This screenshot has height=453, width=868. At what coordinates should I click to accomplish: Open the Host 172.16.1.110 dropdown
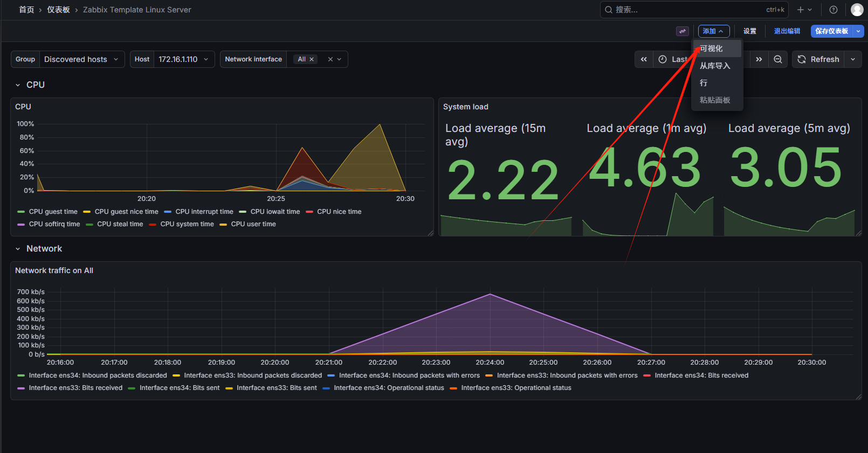[x=184, y=59]
